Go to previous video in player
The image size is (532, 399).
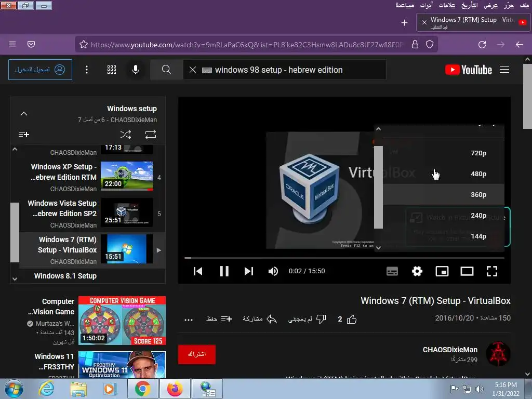click(x=198, y=271)
